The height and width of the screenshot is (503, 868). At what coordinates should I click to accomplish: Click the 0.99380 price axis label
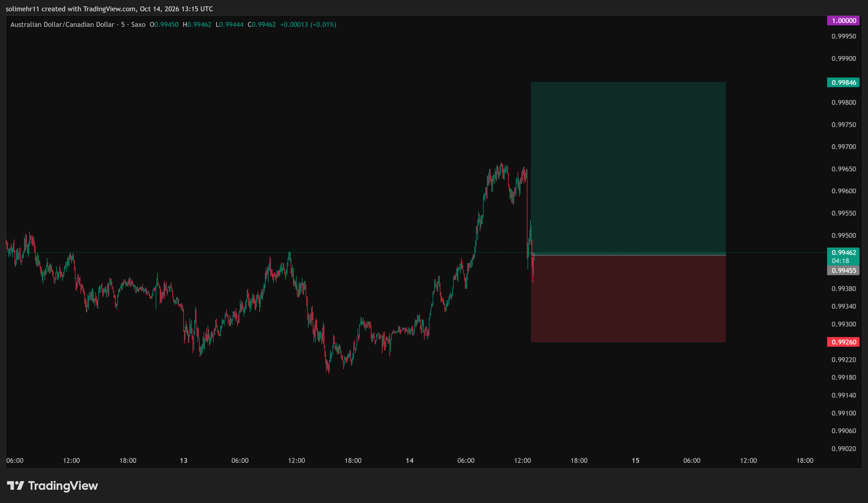(843, 289)
